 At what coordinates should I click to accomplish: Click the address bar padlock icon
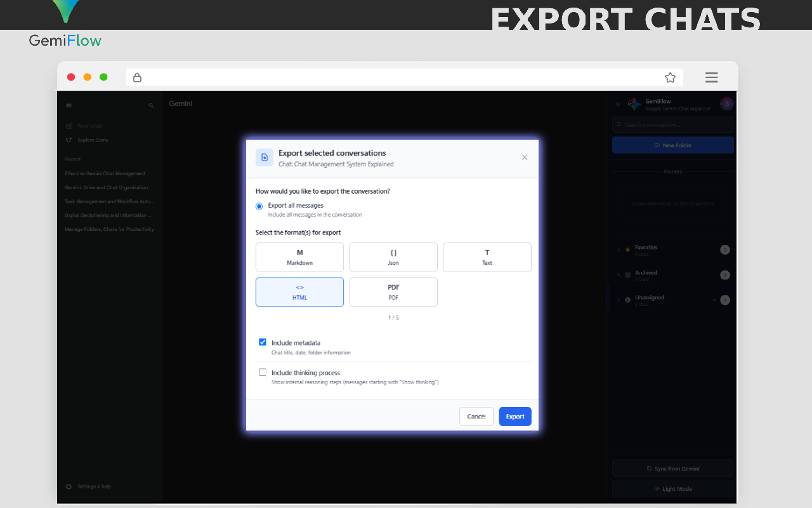pyautogui.click(x=137, y=77)
